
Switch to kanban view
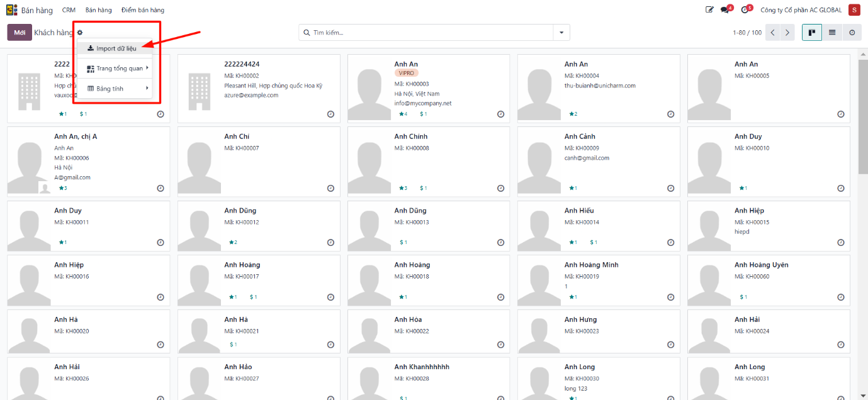(x=812, y=33)
